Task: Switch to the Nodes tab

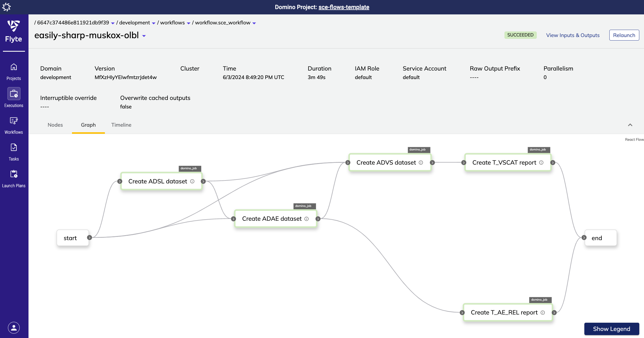Action: click(x=55, y=124)
